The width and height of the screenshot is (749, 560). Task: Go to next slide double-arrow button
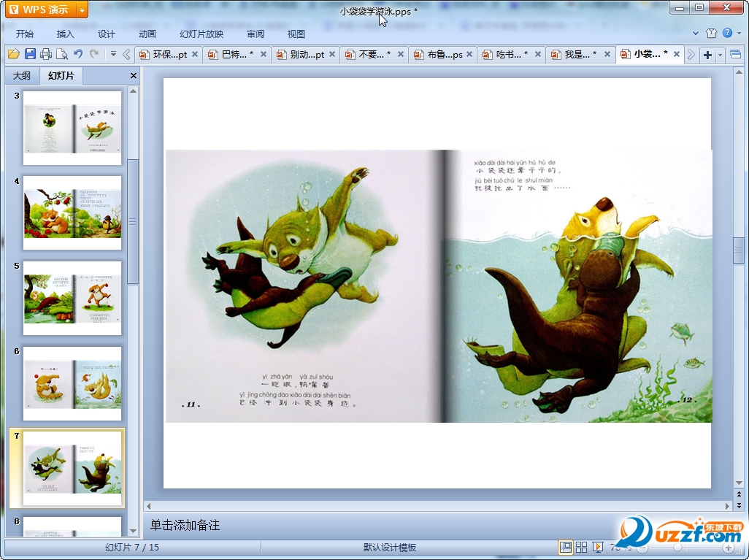point(739,505)
